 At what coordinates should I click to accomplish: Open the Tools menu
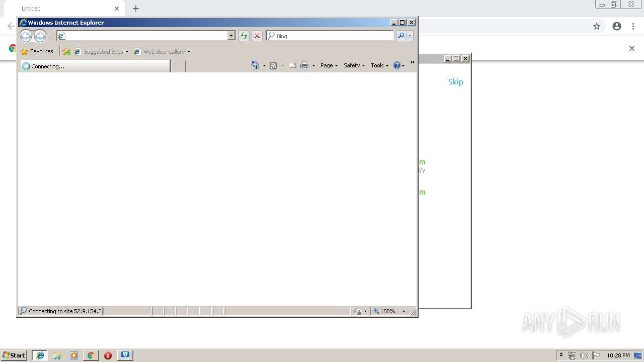point(380,65)
